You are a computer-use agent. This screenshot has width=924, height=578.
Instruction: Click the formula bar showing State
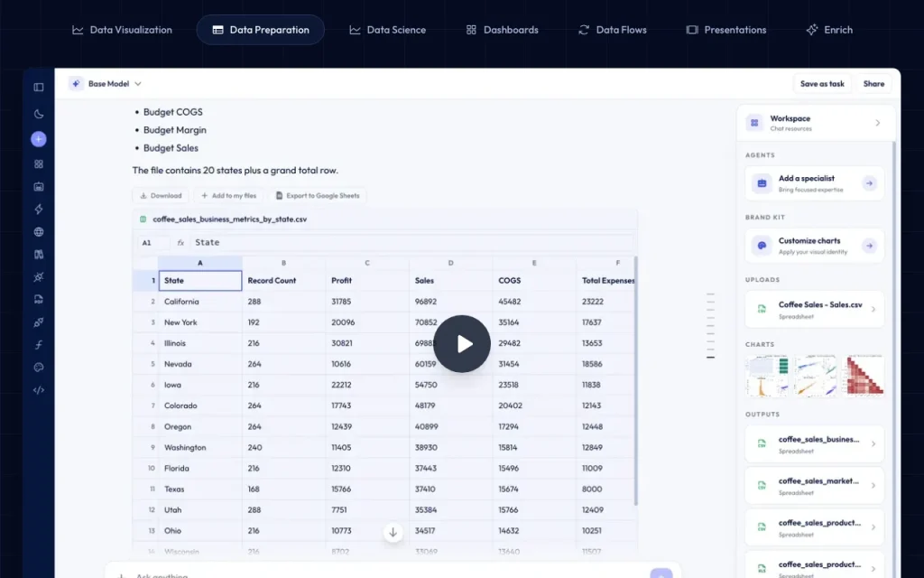point(412,242)
